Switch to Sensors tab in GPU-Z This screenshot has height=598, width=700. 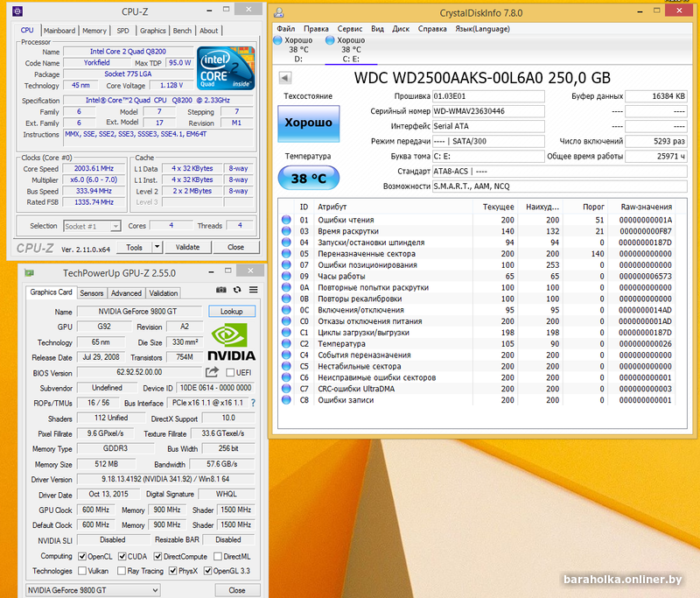coord(92,293)
